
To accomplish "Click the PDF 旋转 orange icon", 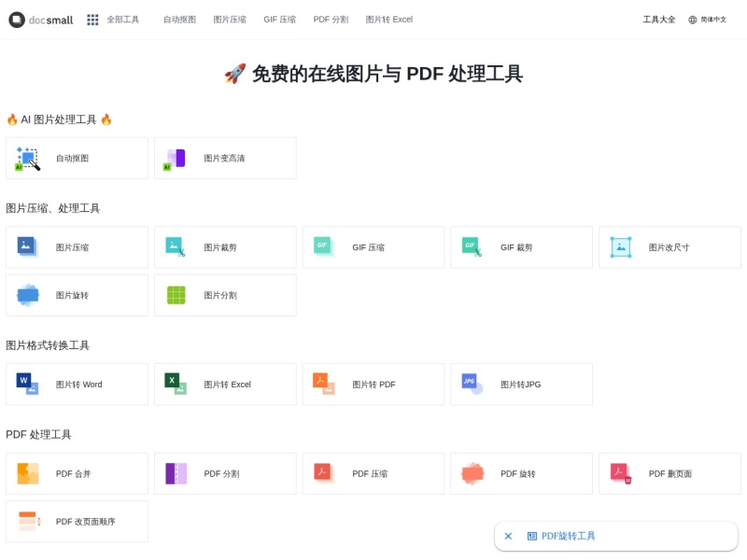I will [472, 474].
